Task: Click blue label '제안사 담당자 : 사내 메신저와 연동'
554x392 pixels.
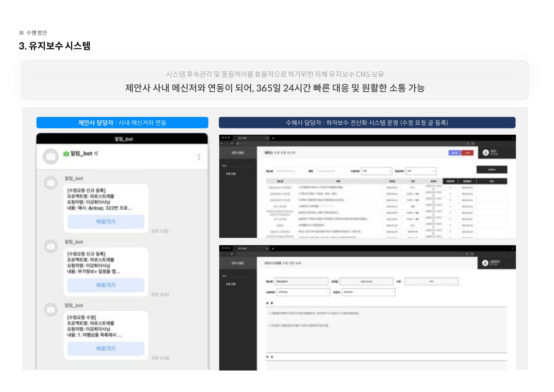Action: 122,123
